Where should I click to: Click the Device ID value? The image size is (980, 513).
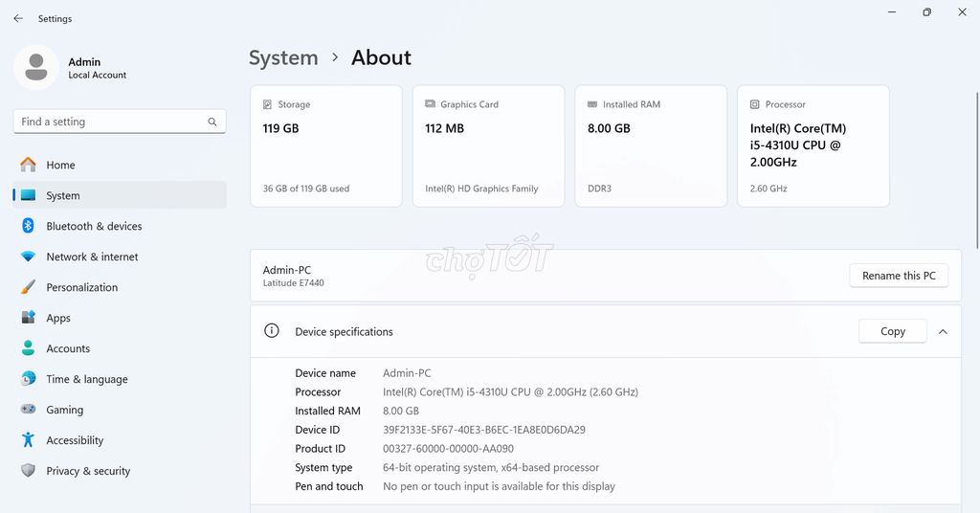tap(483, 430)
